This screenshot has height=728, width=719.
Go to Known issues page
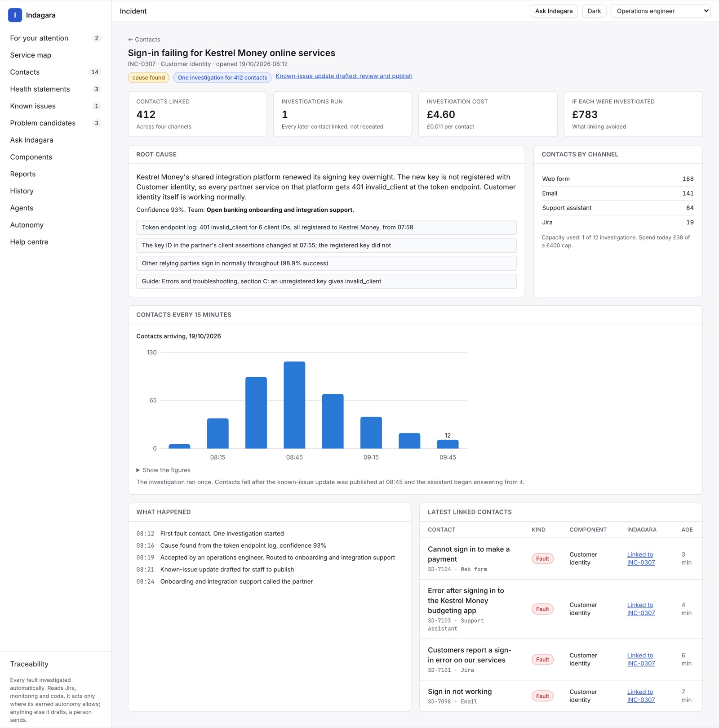point(56,106)
